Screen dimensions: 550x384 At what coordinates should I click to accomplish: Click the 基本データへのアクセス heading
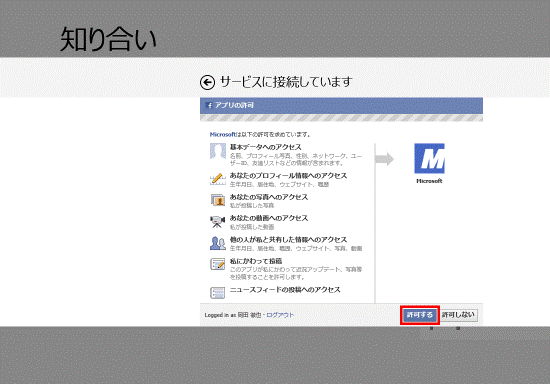[x=266, y=147]
